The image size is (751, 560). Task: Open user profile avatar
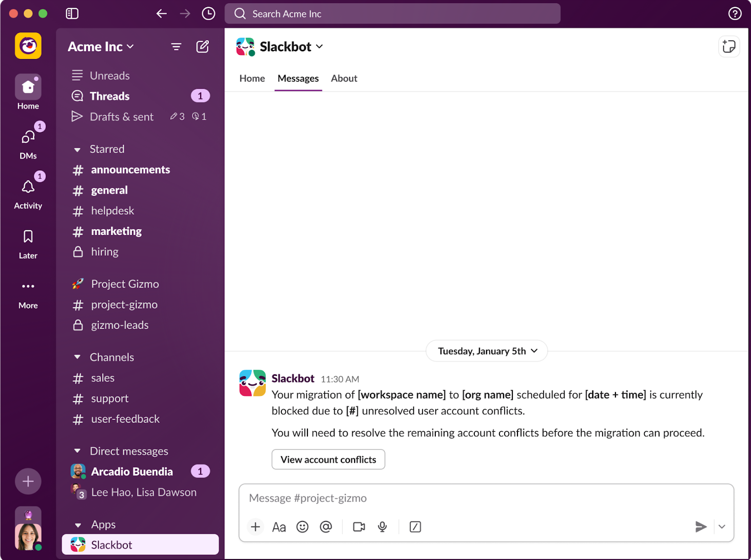tap(28, 537)
